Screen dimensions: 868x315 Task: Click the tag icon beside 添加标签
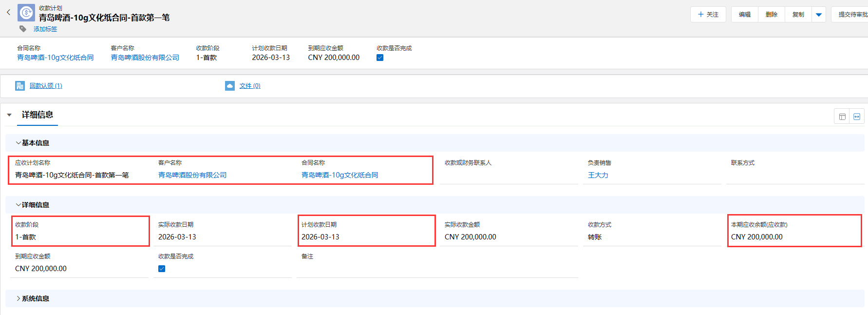click(23, 29)
